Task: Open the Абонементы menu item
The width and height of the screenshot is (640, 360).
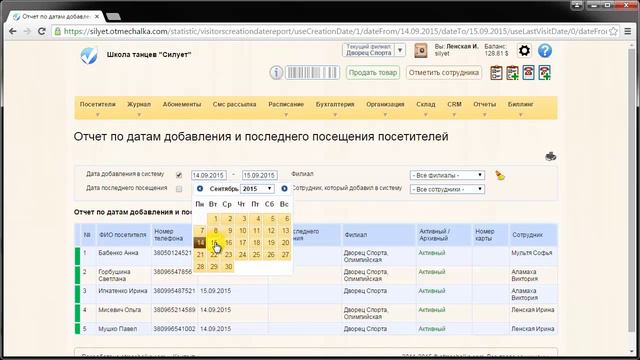Action: (182, 104)
